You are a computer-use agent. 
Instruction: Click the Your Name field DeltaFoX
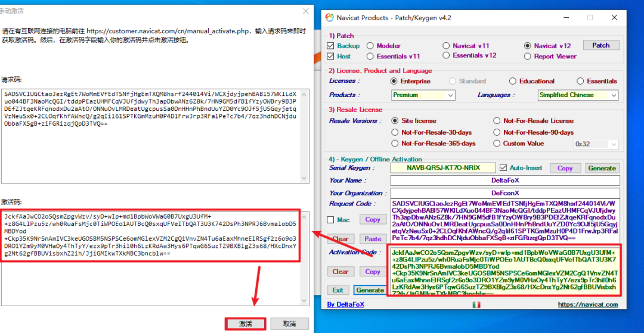point(505,180)
